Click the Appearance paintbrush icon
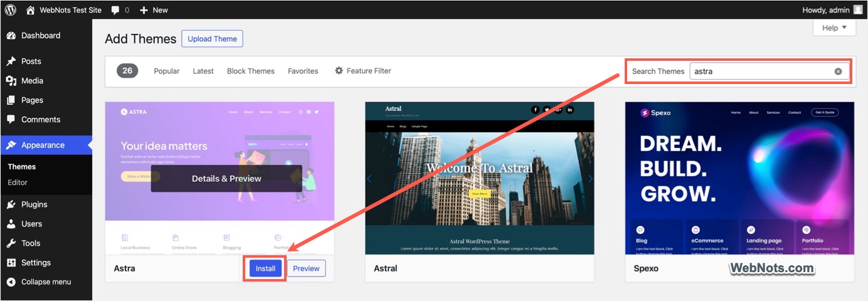The width and height of the screenshot is (868, 301). (11, 145)
